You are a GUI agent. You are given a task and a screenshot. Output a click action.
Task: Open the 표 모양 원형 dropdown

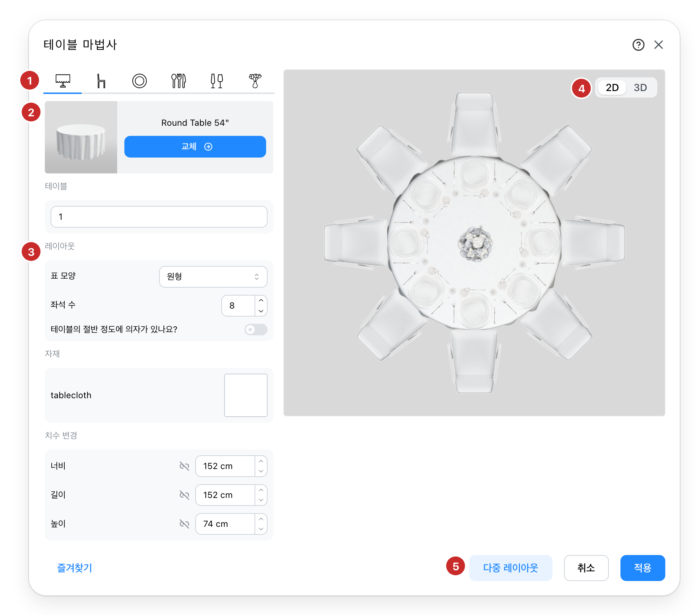coord(213,277)
